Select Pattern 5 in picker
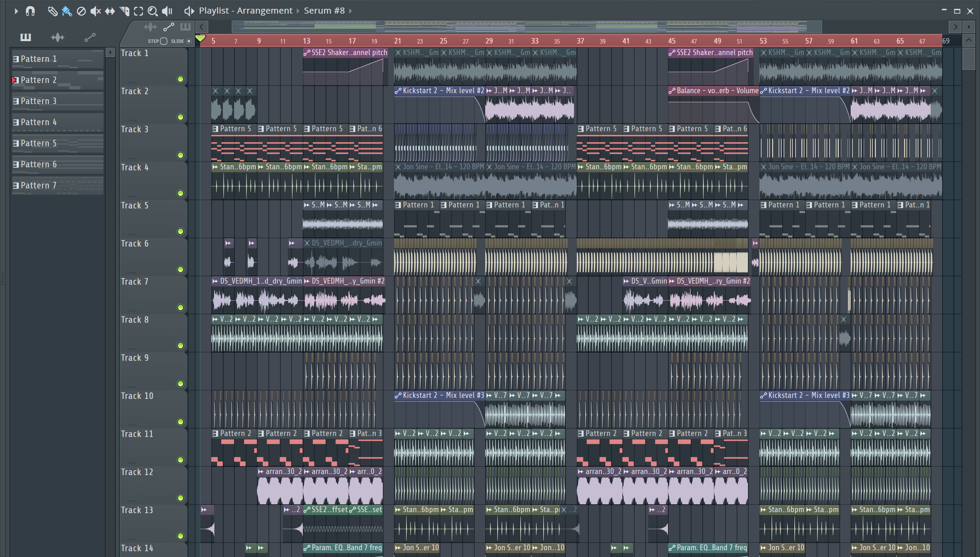Screen dimensions: 980x557 pos(58,143)
